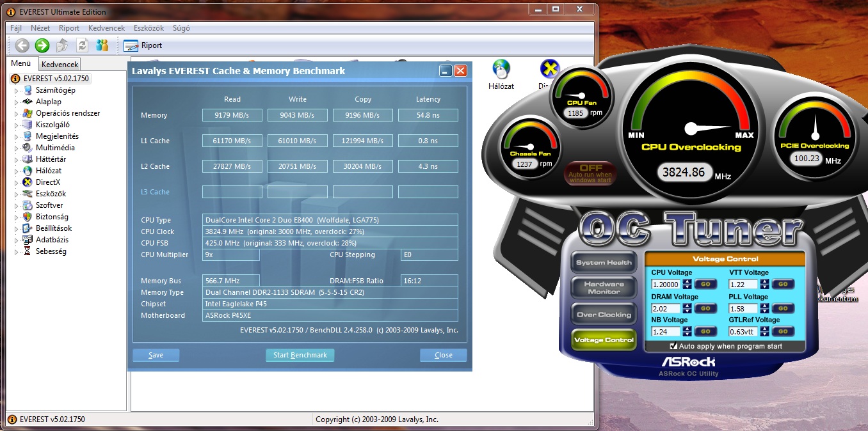Select the Adatbázis icon
The image size is (868, 431).
(x=28, y=240)
